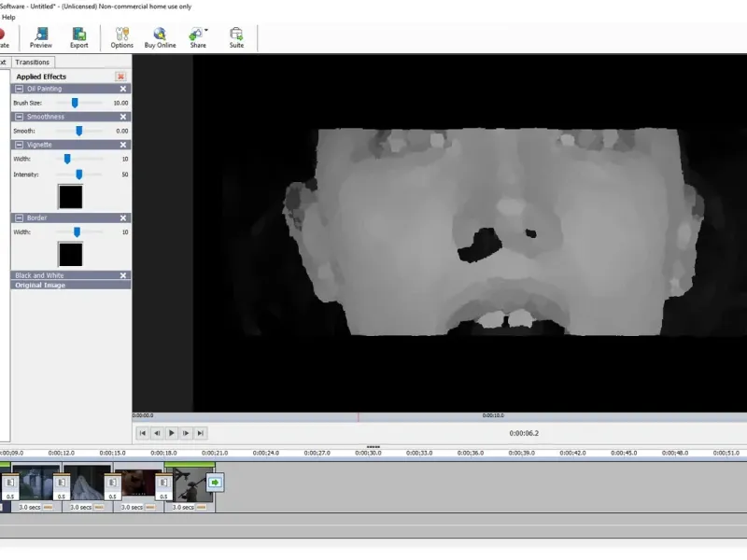Open the Help menu
The width and height of the screenshot is (747, 560).
pyautogui.click(x=8, y=17)
